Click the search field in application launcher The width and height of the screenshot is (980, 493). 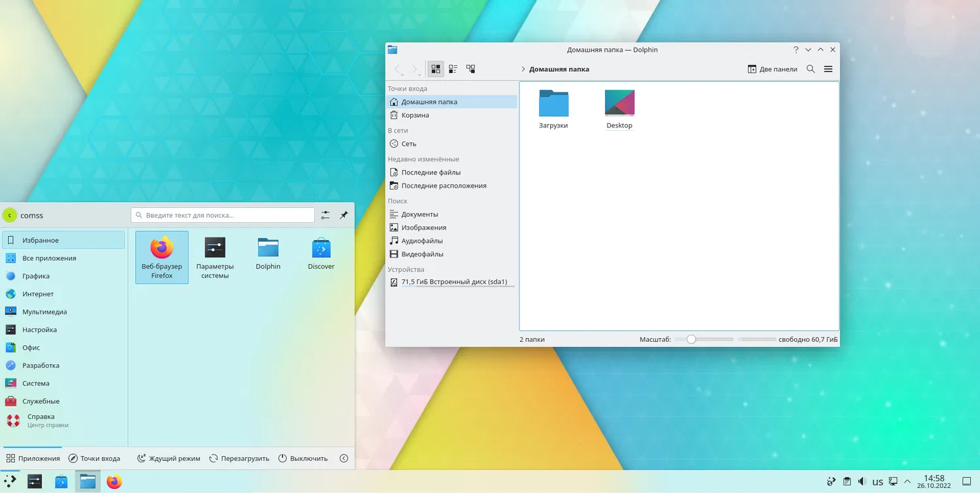pos(223,215)
